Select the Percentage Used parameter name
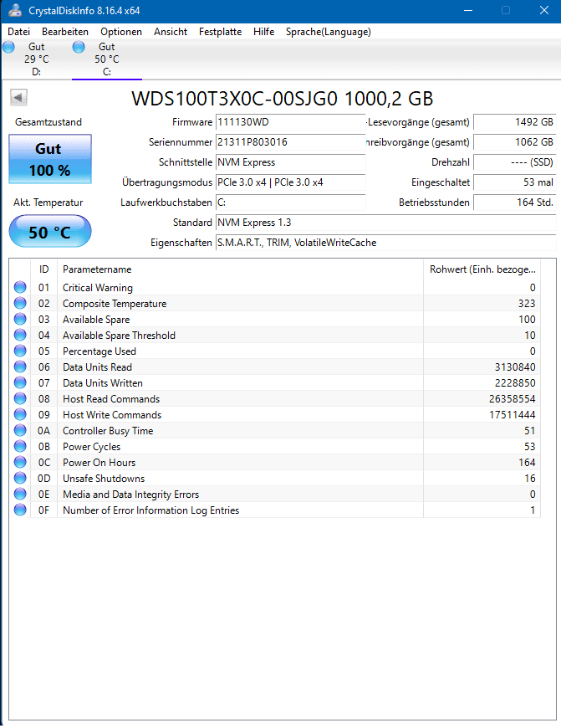 [x=99, y=351]
